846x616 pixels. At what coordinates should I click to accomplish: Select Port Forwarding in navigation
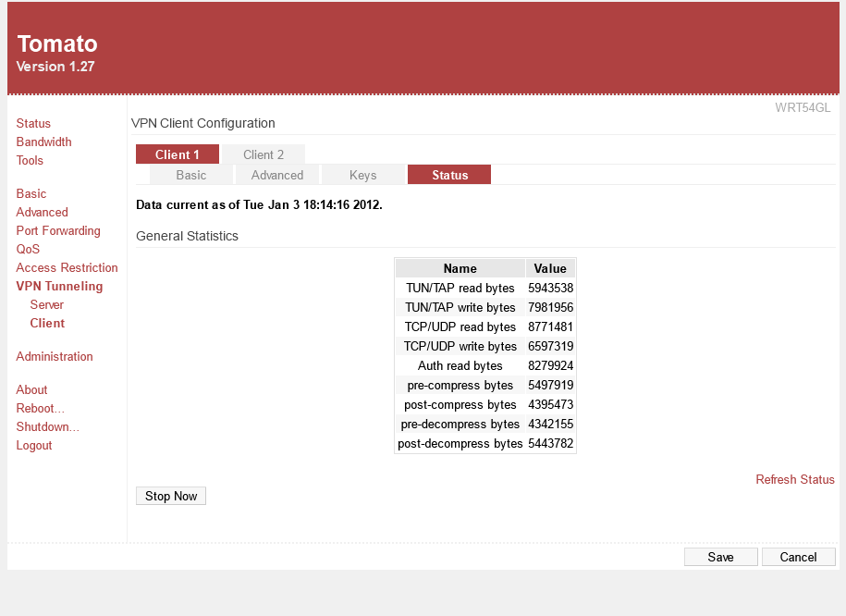tap(58, 230)
